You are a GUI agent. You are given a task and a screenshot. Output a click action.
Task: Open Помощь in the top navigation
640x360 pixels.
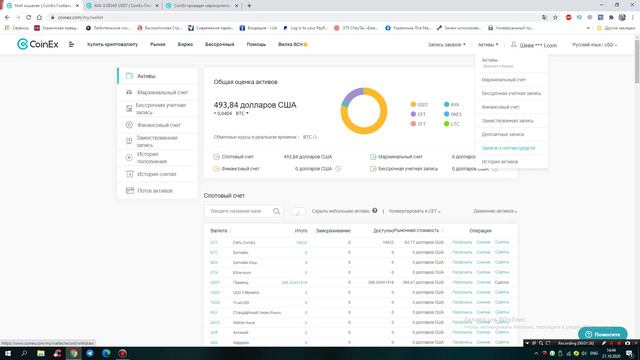256,44
